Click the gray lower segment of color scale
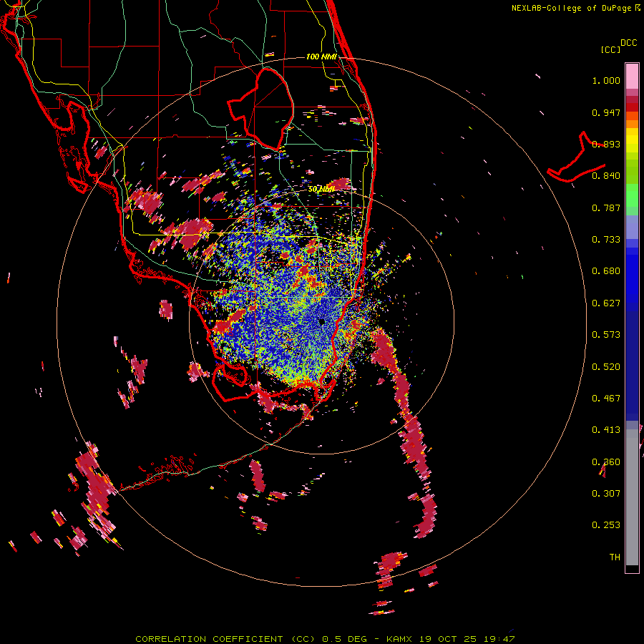 pyautogui.click(x=632, y=497)
